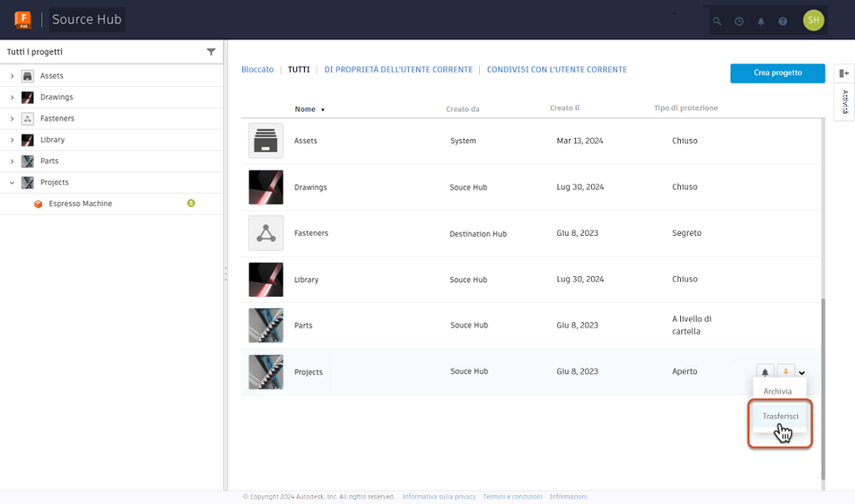The height and width of the screenshot is (504, 855).
Task: Open the help question mark icon
Action: click(x=782, y=21)
